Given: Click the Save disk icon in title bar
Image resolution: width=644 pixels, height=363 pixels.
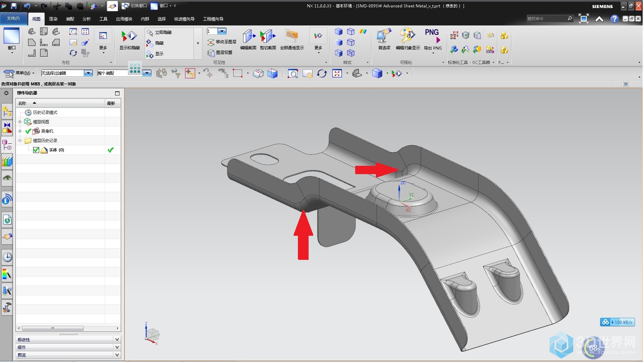Looking at the screenshot, I should [x=14, y=6].
